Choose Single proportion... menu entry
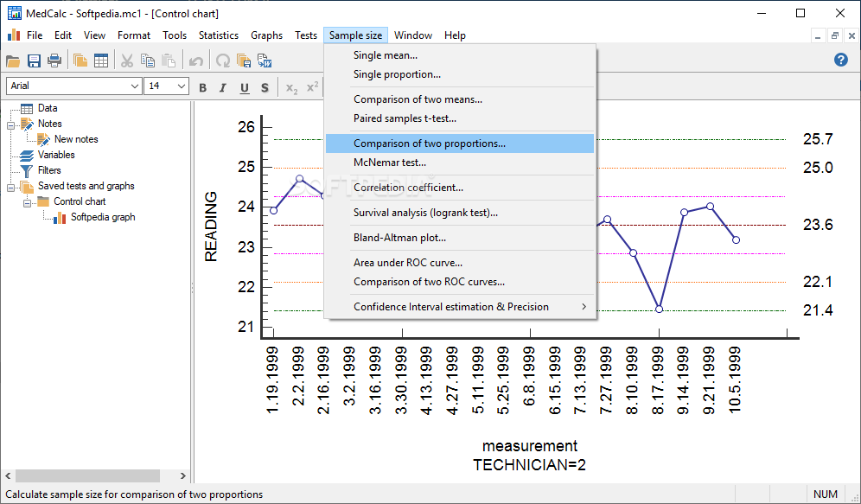Viewport: 861px width, 504px height. pos(459,74)
